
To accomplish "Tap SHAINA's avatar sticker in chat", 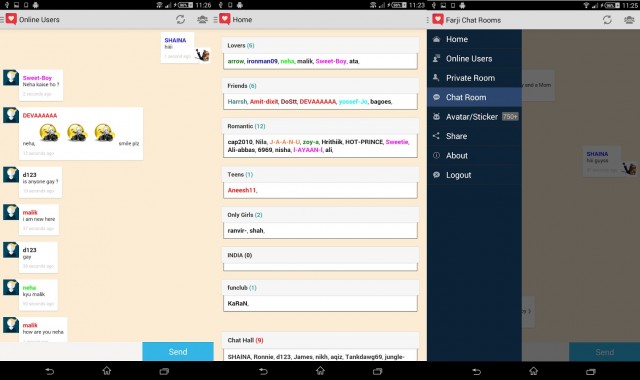I will pyautogui.click(x=202, y=55).
